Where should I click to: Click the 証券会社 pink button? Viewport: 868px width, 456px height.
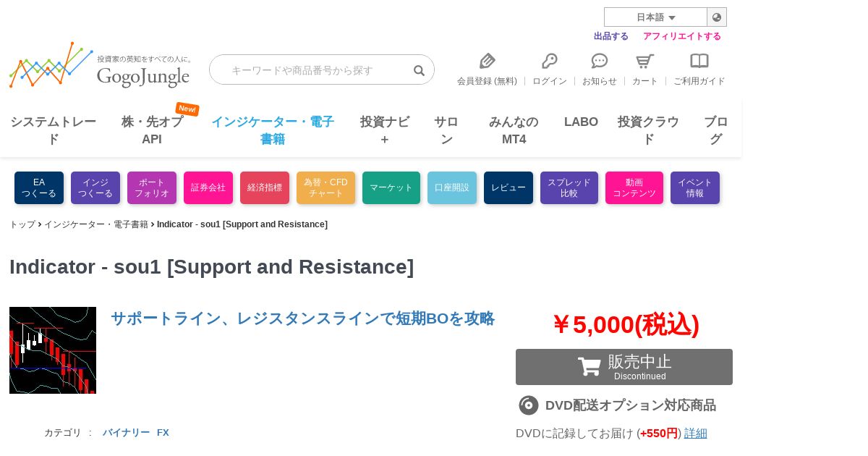pyautogui.click(x=208, y=187)
